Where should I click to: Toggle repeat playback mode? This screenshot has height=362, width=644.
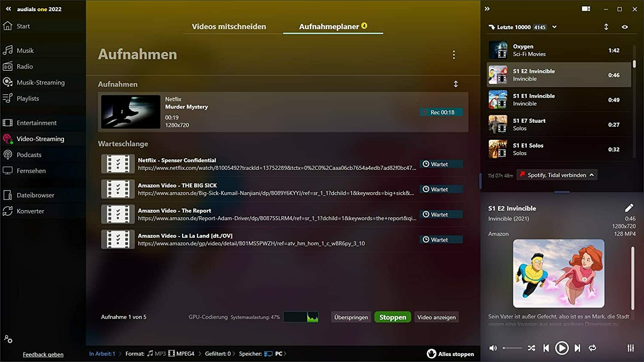pos(592,348)
